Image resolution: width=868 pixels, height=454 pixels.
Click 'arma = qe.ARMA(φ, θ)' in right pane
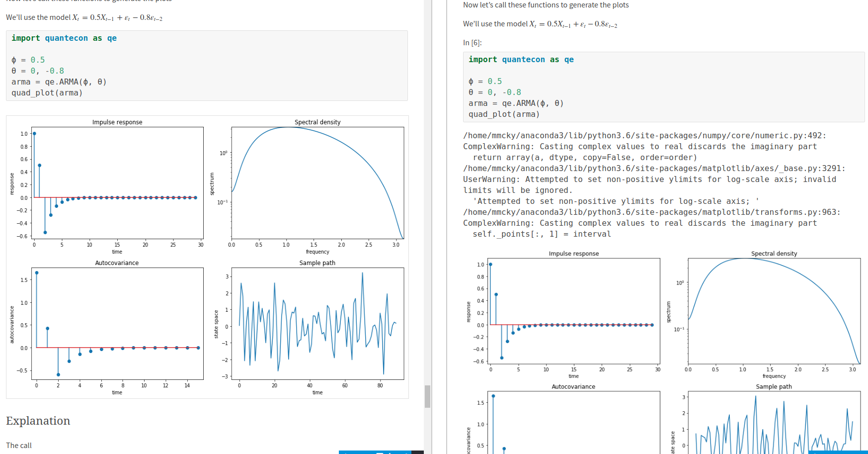[516, 103]
